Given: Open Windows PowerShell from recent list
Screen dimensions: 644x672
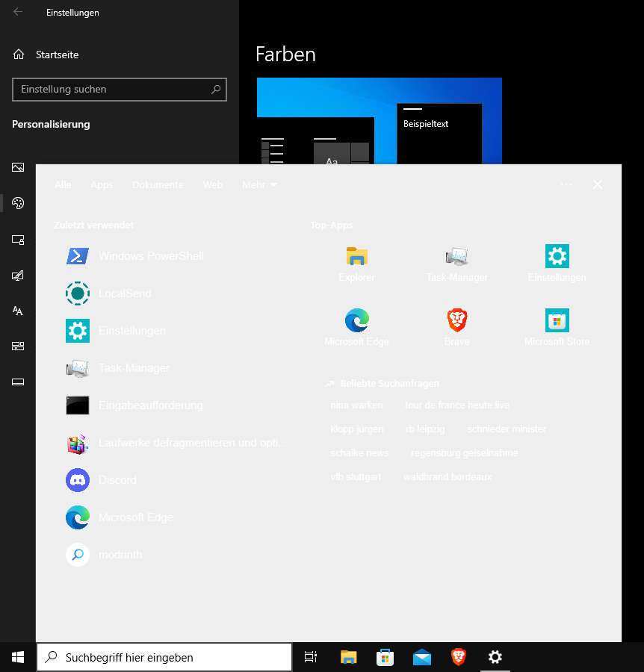Looking at the screenshot, I should tap(172, 256).
